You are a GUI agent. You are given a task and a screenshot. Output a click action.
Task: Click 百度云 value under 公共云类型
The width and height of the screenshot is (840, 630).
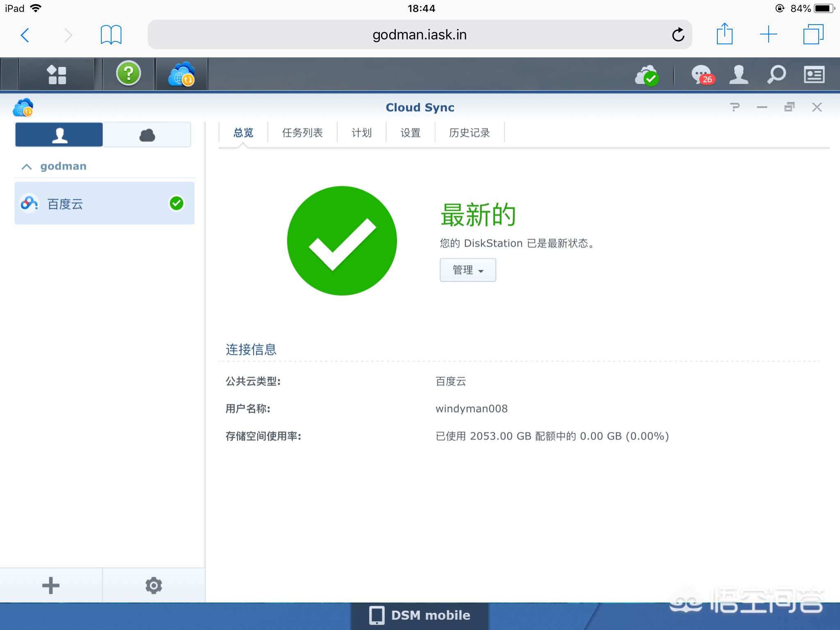(x=451, y=381)
